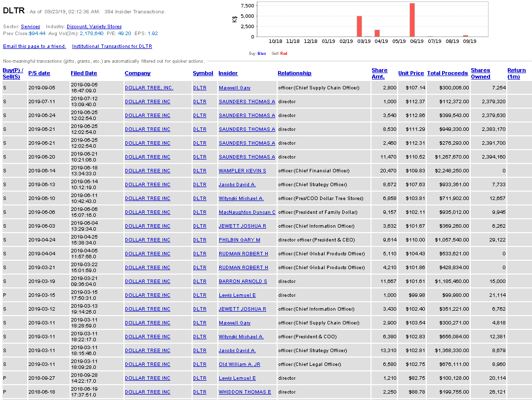
Task: Sort by Return (1m) column header
Action: coord(516,73)
